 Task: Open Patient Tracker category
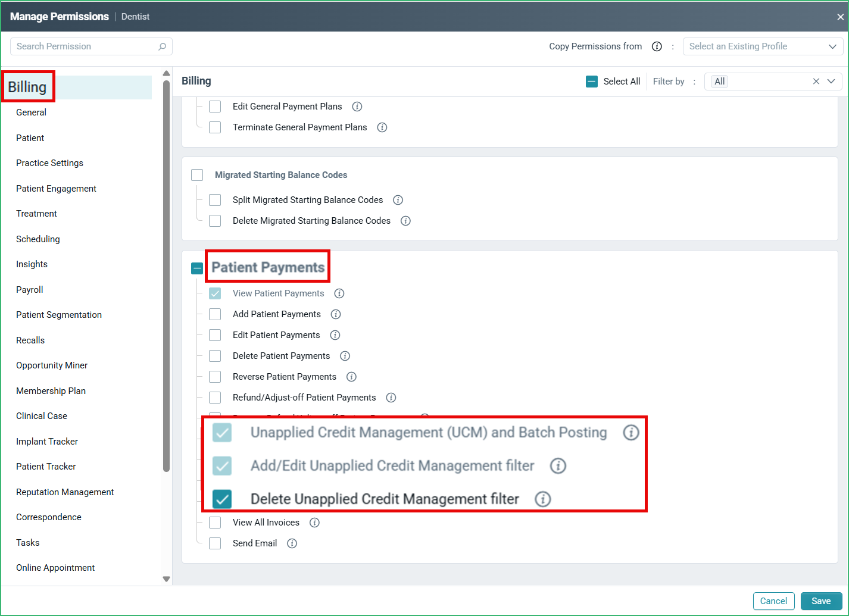pyautogui.click(x=46, y=467)
